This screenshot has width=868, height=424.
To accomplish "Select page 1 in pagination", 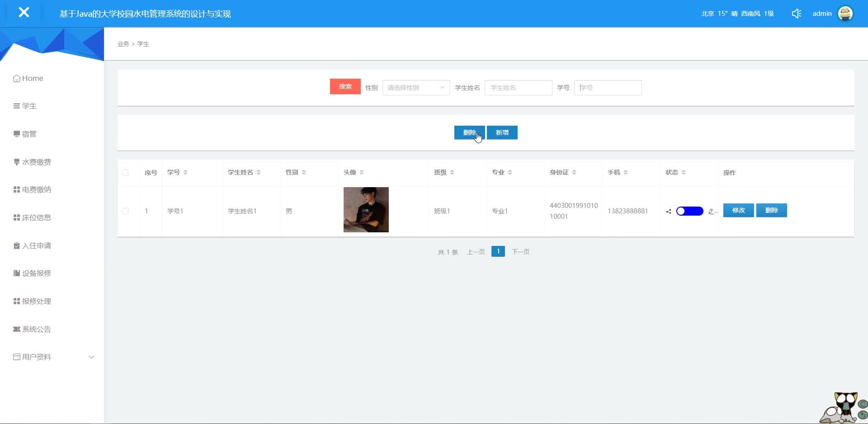I will click(x=498, y=251).
